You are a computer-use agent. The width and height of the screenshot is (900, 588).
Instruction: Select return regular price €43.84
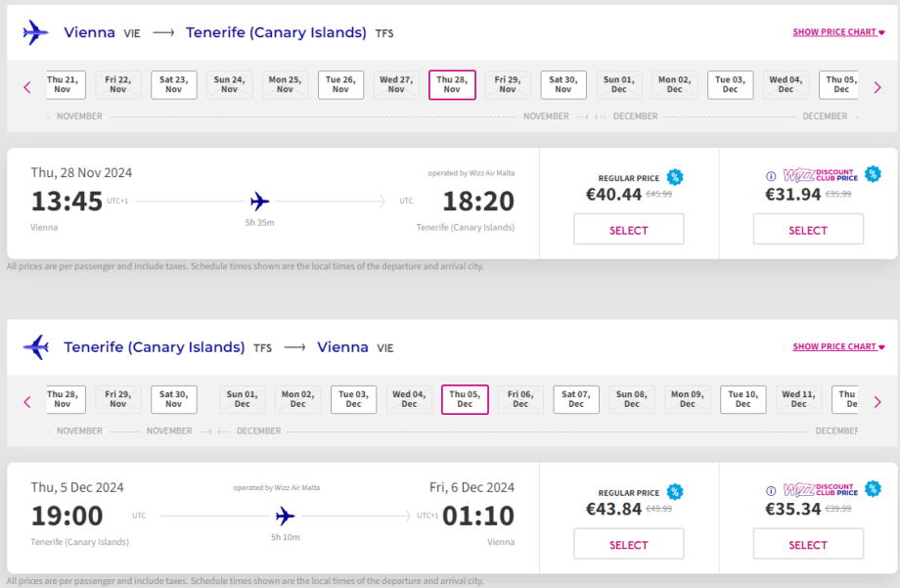point(628,545)
